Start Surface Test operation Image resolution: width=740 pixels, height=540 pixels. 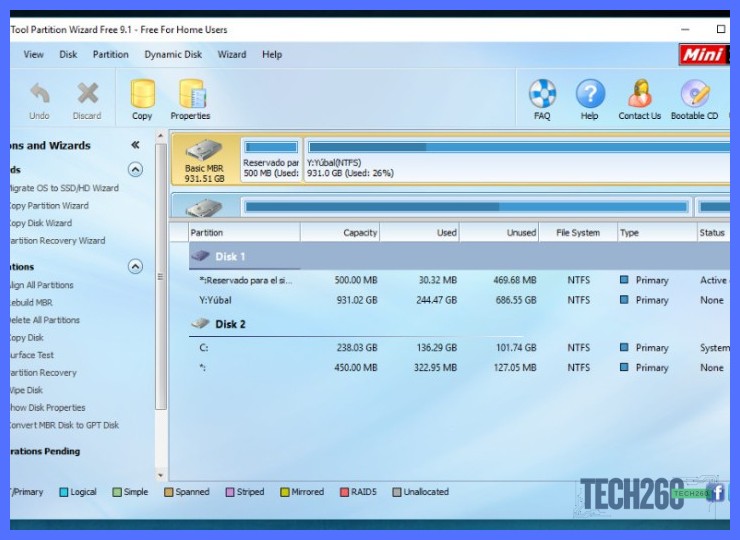click(32, 354)
